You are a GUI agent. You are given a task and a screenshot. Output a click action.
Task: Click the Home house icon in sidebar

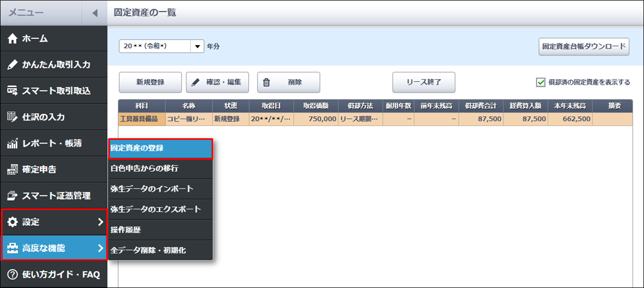pyautogui.click(x=13, y=39)
